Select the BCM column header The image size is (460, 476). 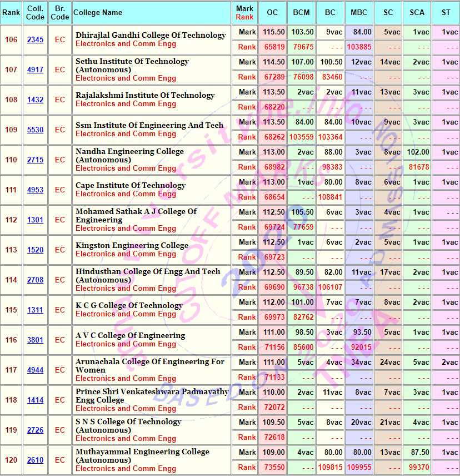point(301,12)
